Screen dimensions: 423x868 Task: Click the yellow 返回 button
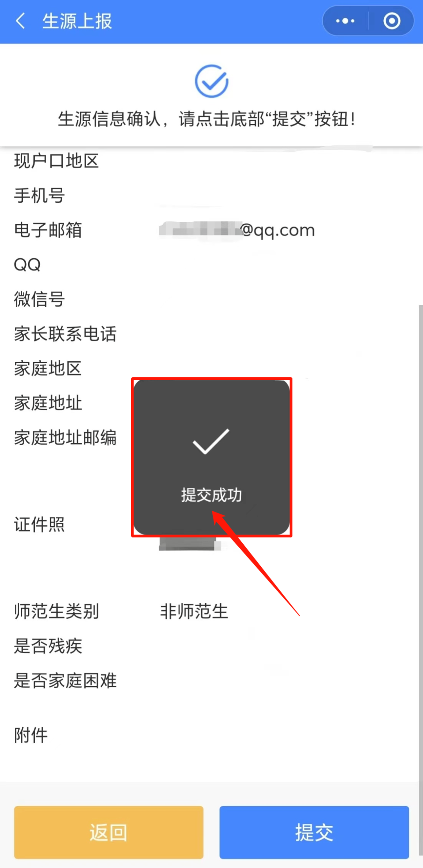tap(109, 832)
